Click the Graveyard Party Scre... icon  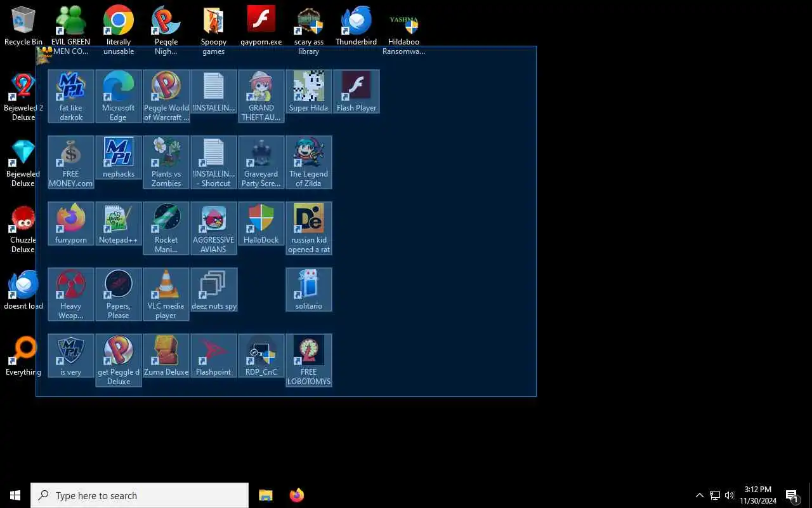coord(261,162)
